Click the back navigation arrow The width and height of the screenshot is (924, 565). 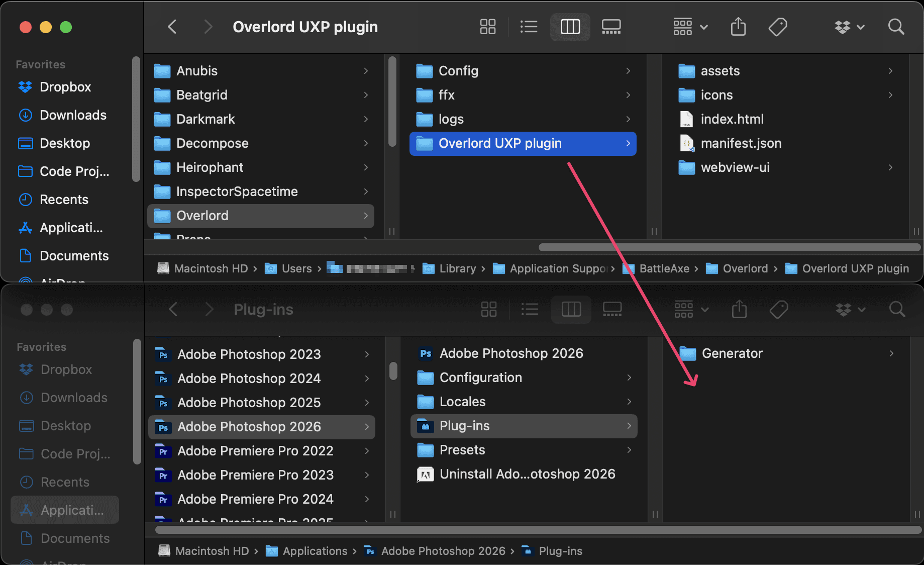(172, 27)
